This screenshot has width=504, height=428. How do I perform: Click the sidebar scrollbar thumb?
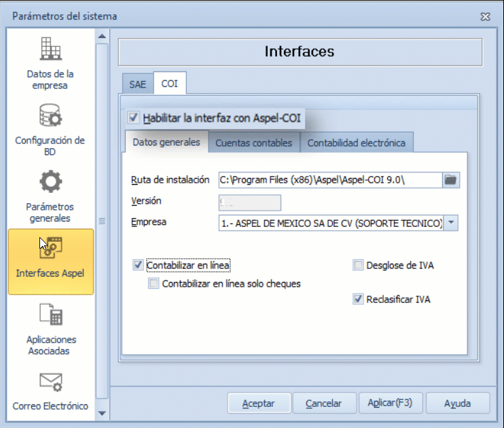(x=102, y=221)
